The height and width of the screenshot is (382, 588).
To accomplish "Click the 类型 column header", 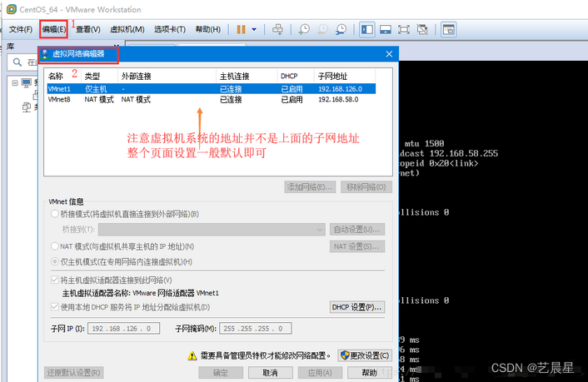I will [92, 76].
